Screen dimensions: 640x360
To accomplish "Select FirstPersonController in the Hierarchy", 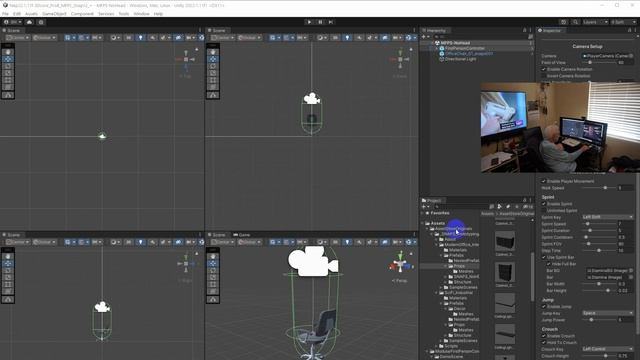I will click(464, 48).
